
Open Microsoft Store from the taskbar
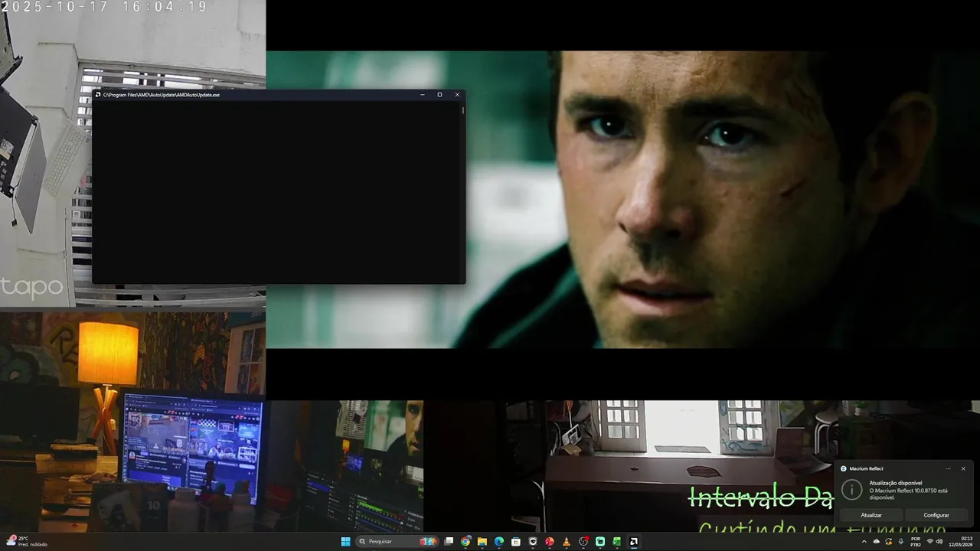[x=516, y=542]
